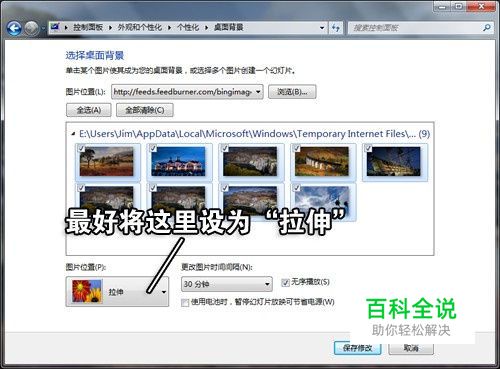Screen dimensions: 500x369
Task: Click 控制面板 in the breadcrumb
Action: coord(88,27)
